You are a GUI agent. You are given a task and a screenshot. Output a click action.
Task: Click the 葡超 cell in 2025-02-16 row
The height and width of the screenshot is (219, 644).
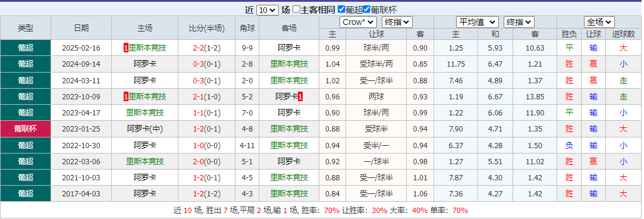[x=26, y=48]
